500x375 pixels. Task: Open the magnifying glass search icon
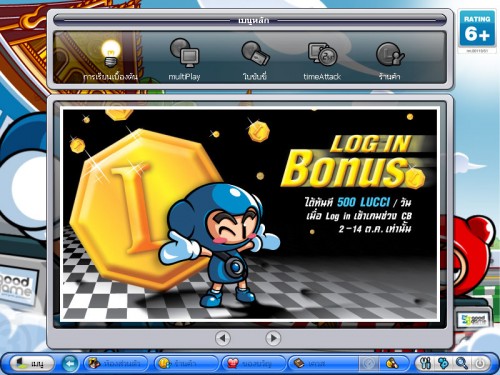tap(462, 363)
